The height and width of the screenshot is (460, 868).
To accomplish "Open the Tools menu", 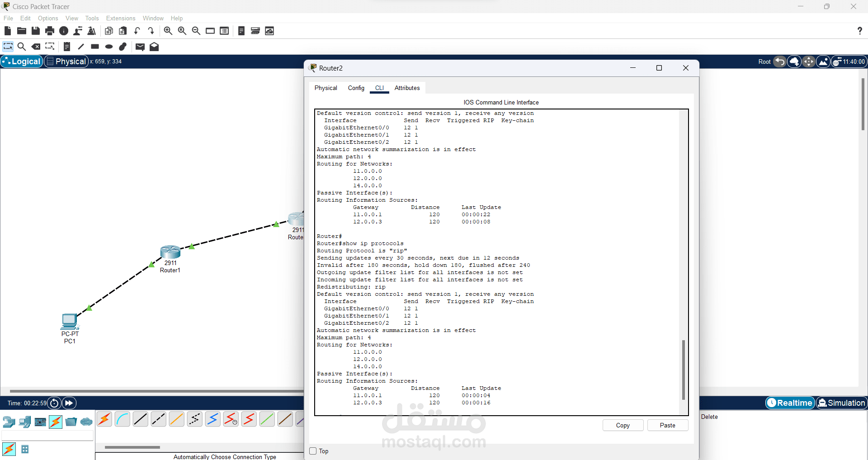I will (92, 18).
